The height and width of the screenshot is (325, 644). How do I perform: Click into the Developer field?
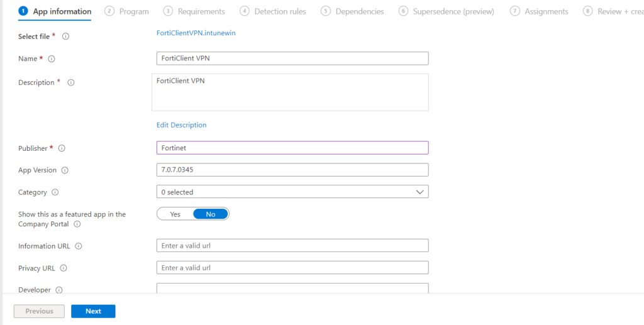pyautogui.click(x=292, y=288)
